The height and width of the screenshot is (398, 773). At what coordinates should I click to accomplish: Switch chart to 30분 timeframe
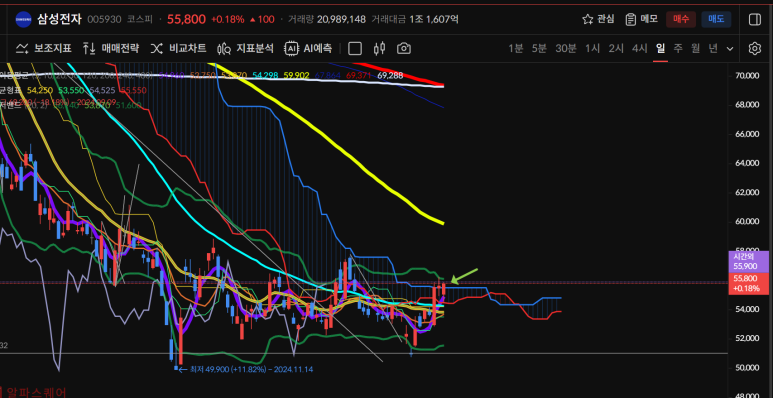[566, 48]
